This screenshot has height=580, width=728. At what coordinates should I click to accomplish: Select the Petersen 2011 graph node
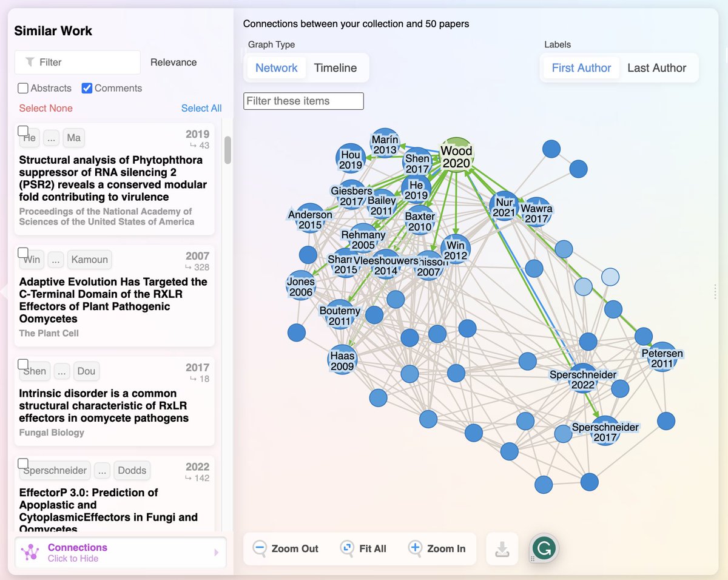(x=662, y=357)
